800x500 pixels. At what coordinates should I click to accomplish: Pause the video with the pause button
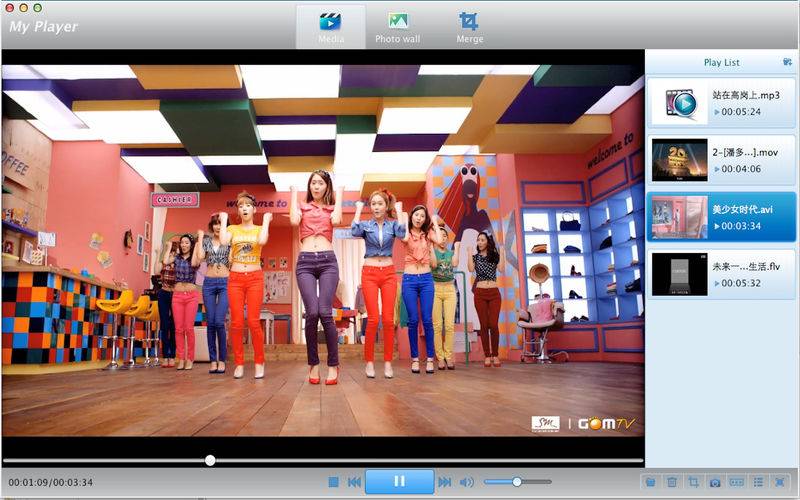(399, 481)
